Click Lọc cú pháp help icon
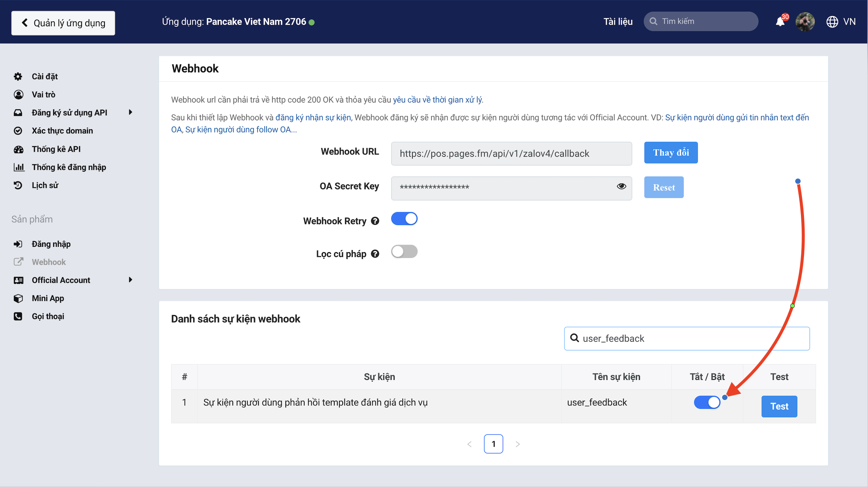This screenshot has height=487, width=868. point(375,254)
